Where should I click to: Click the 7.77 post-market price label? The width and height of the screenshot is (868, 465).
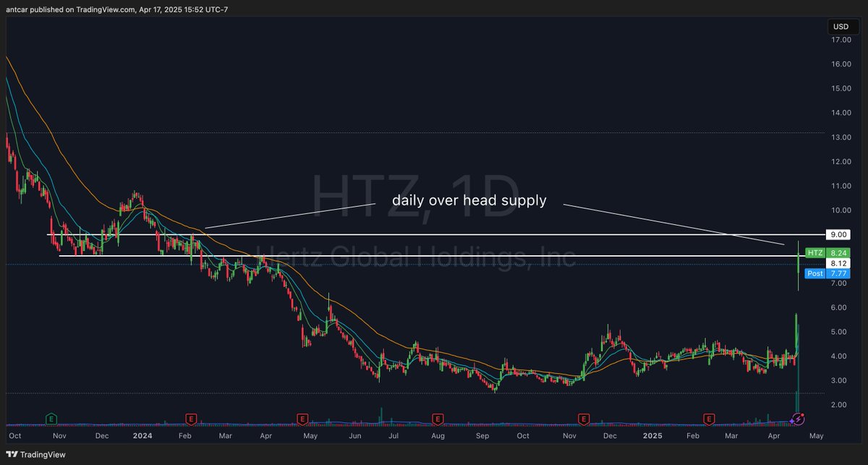(838, 274)
